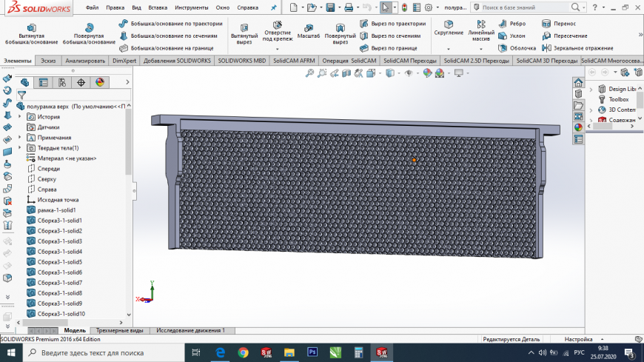Open the DisplayManager color ball tab
This screenshot has width=644, height=362.
tap(99, 82)
